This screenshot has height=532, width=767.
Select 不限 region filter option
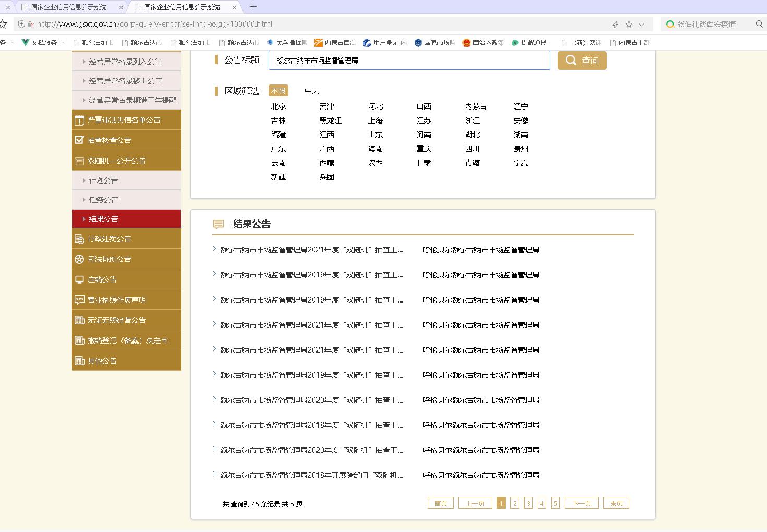click(278, 91)
